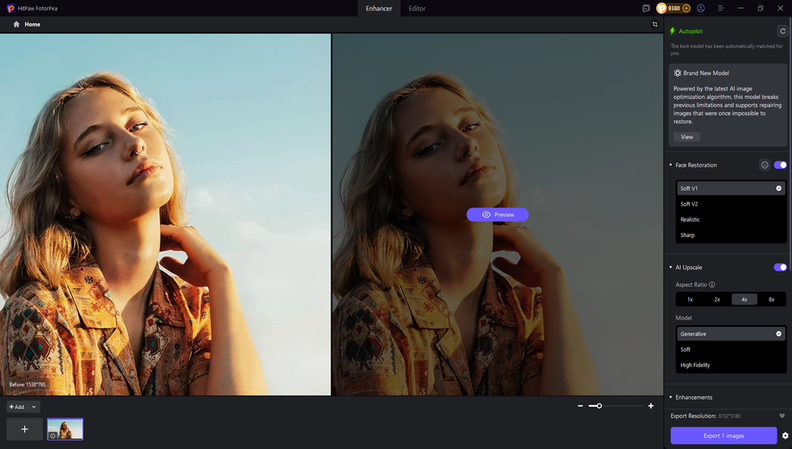Click the View button under Brand New Model
The image size is (792, 449).
(686, 137)
